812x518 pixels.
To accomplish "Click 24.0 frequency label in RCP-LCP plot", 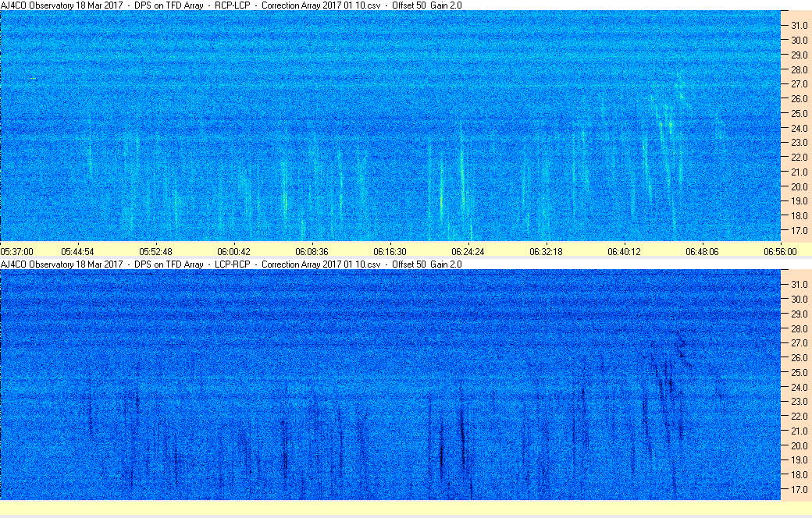I will pos(799,129).
